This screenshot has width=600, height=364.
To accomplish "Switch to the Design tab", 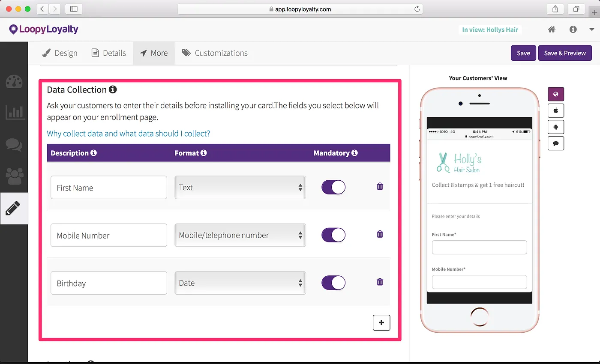I will pyautogui.click(x=60, y=53).
